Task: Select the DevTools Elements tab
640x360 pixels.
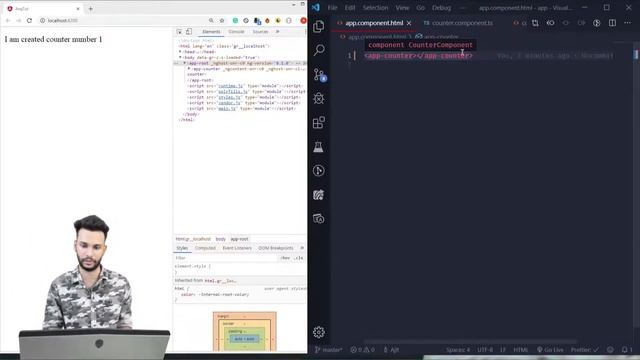Action: pos(211,32)
